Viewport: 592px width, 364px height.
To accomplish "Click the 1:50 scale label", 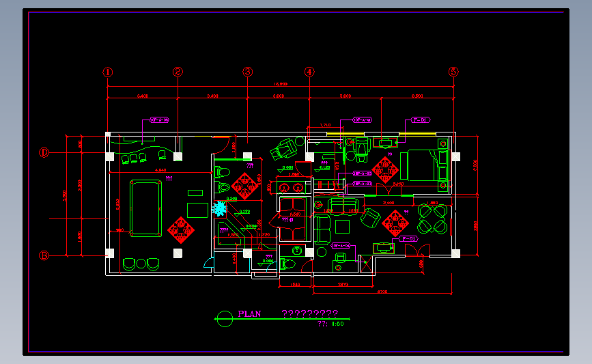I will pyautogui.click(x=337, y=324).
